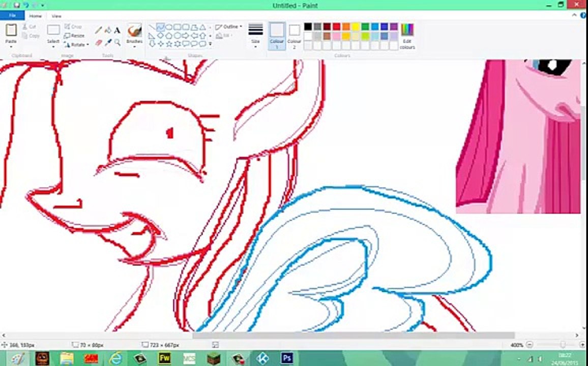Pick the black colour swatch
This screenshot has height=366, width=588.
308,26
